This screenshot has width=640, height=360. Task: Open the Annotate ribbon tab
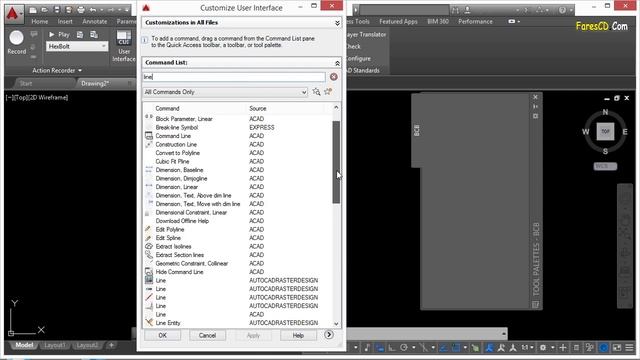point(95,22)
